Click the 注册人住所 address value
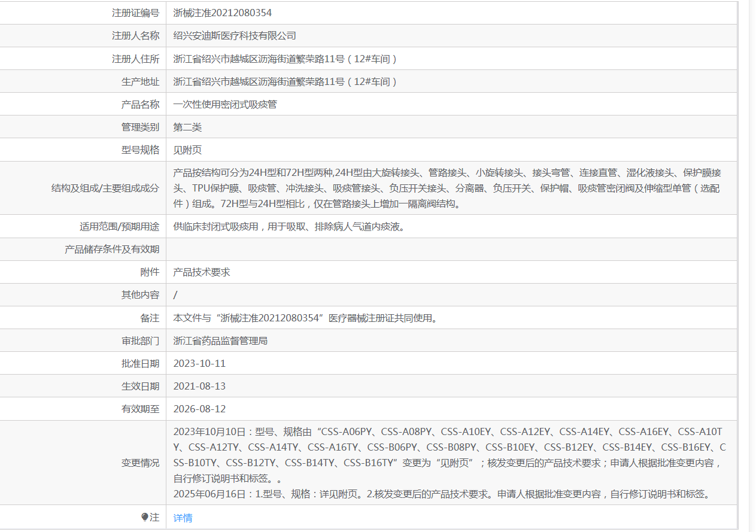 [286, 59]
